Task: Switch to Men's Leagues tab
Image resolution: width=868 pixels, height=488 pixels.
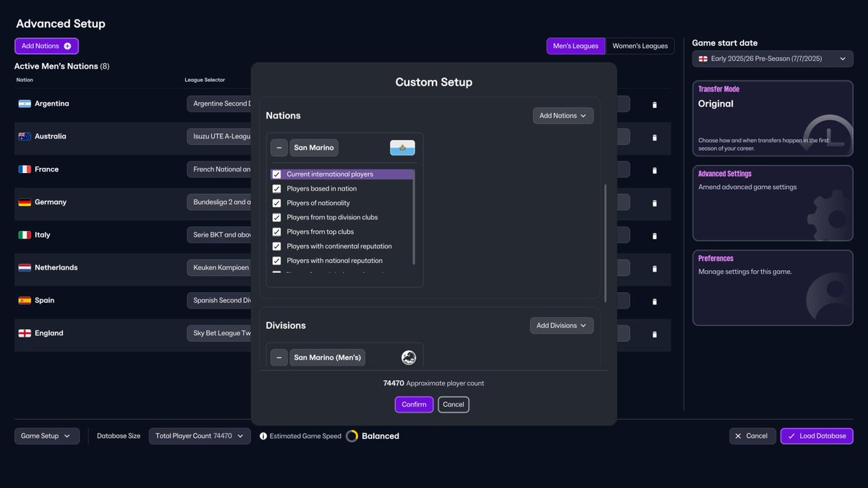Action: (576, 46)
